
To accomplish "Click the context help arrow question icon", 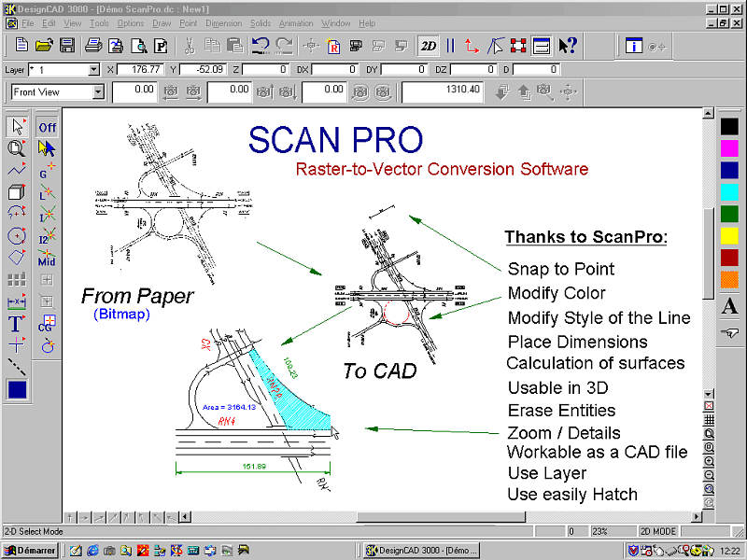I will tap(567, 46).
